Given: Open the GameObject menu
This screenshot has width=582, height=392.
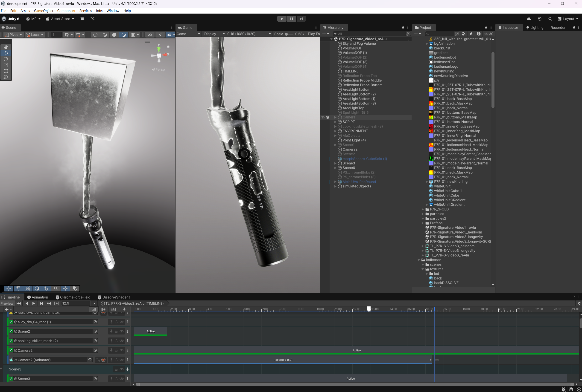Looking at the screenshot, I should coord(44,11).
